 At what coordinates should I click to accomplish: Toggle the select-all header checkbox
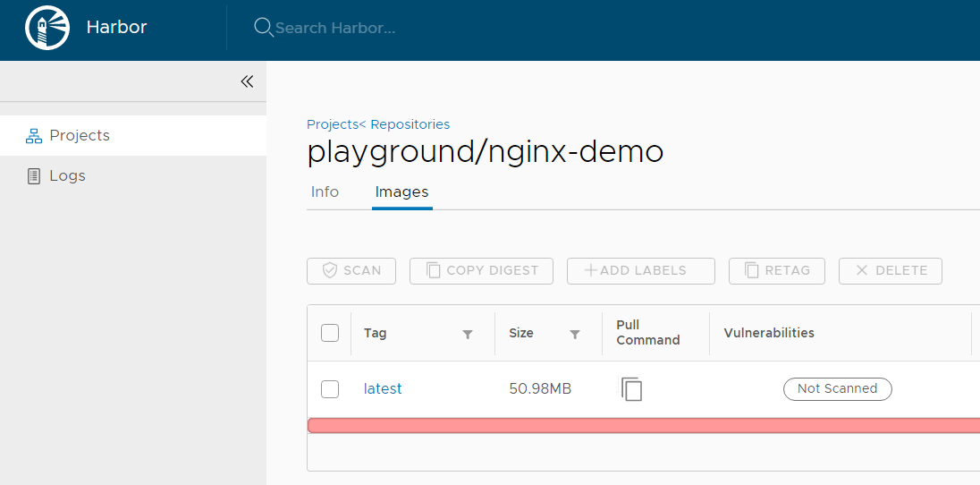click(330, 333)
